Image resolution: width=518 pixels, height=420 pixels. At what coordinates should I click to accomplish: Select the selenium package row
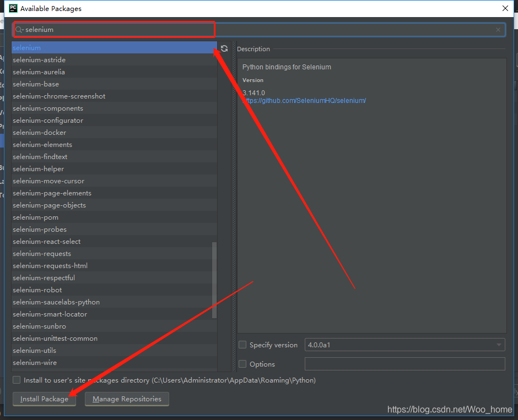114,47
